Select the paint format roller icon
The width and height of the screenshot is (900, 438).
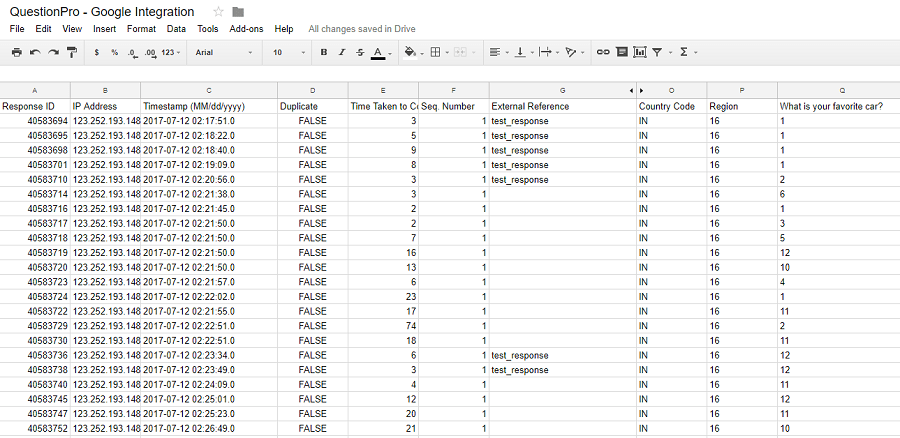click(x=72, y=52)
